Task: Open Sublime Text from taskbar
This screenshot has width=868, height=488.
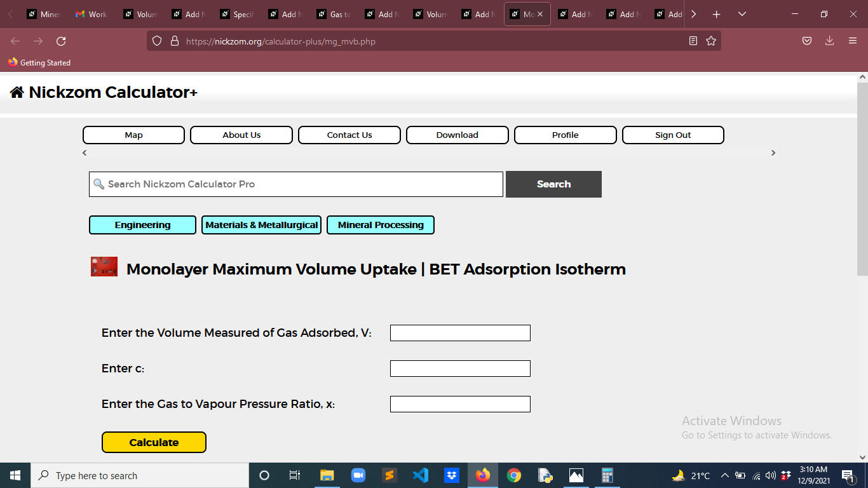Action: [x=390, y=475]
